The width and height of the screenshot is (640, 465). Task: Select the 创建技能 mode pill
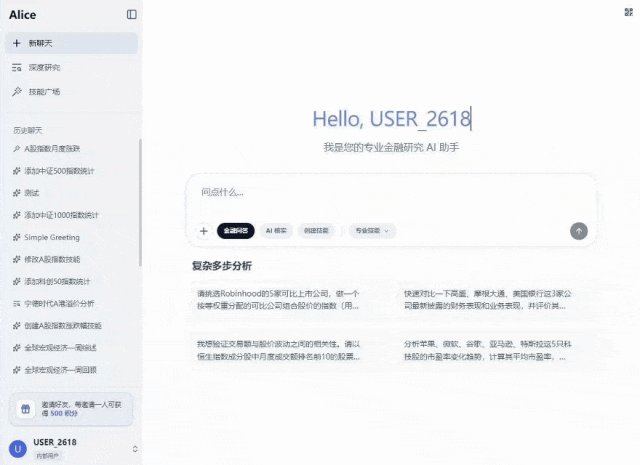(316, 231)
